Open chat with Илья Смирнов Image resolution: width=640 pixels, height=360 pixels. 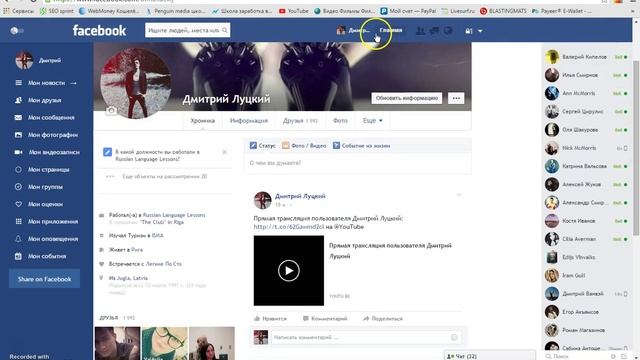coord(586,75)
